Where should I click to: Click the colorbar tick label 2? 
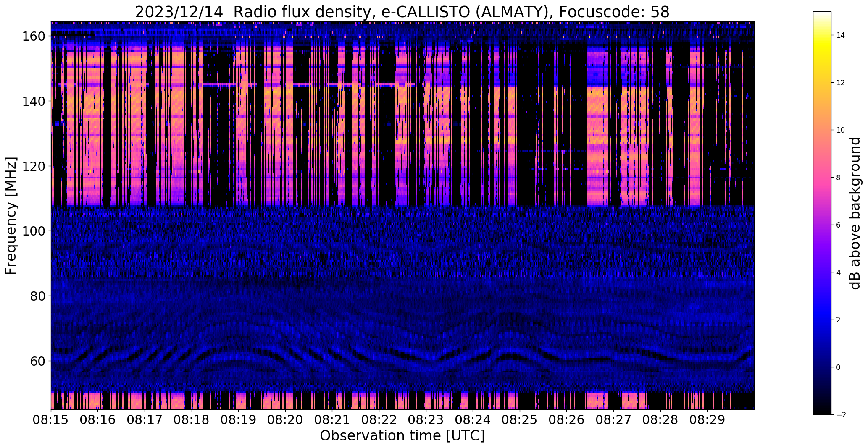click(839, 320)
